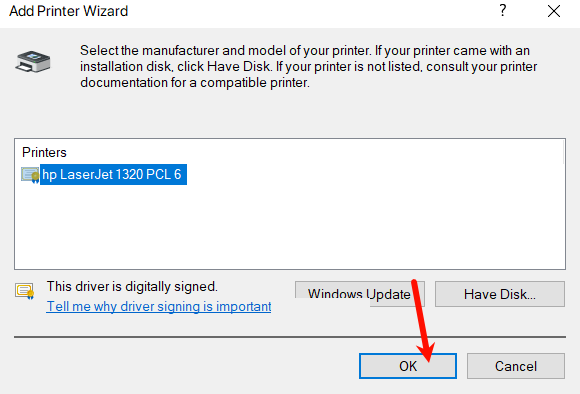Choose the Have Disk... button
The height and width of the screenshot is (394, 580).
point(500,294)
